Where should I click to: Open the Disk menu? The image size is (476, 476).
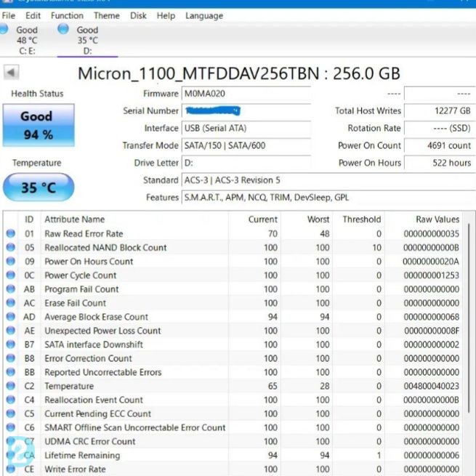[138, 15]
